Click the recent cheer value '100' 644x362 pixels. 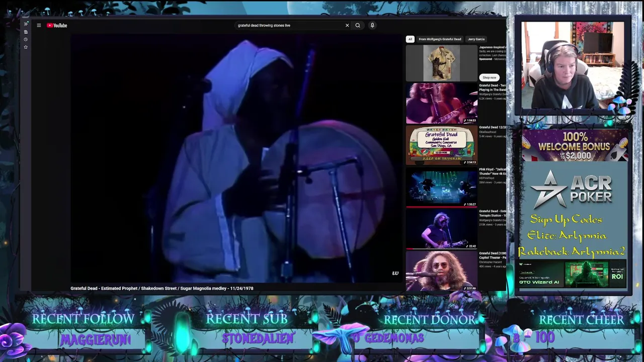(x=545, y=337)
